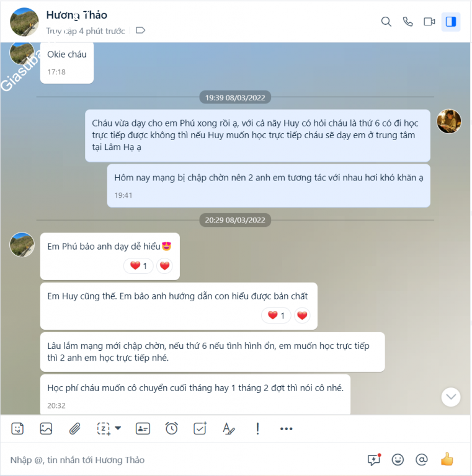Viewport: 472px width, 476px height.
Task: Send a contact card
Action: click(x=143, y=429)
